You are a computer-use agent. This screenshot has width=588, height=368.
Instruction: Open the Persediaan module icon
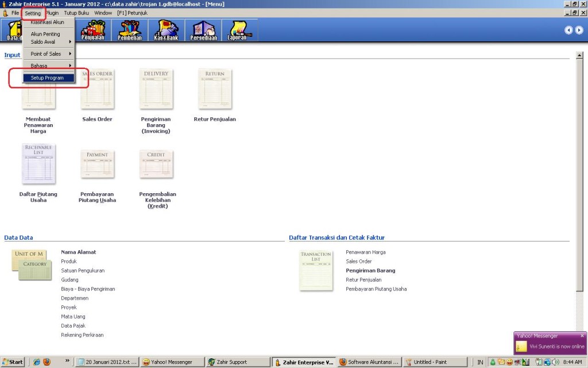[203, 30]
